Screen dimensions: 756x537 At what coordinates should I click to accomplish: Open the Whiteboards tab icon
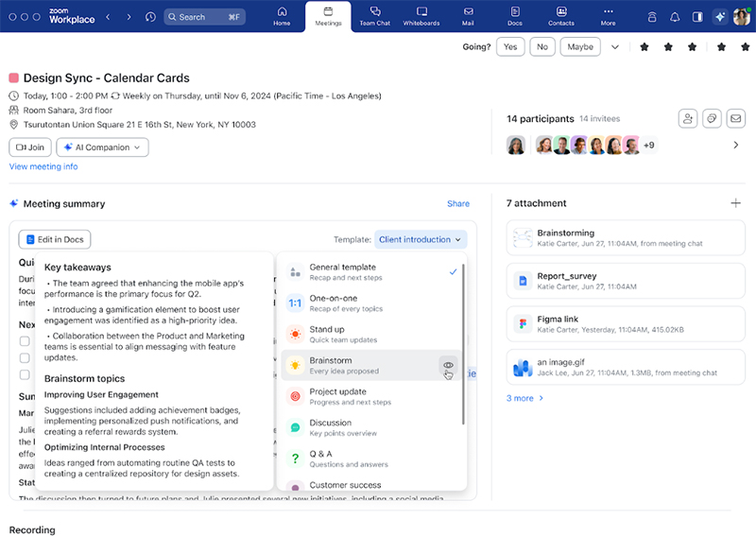[421, 12]
